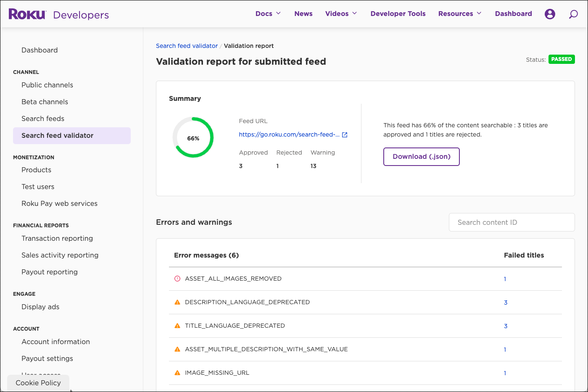Click the external link icon beside the feed URL
This screenshot has height=392, width=588.
pos(345,134)
